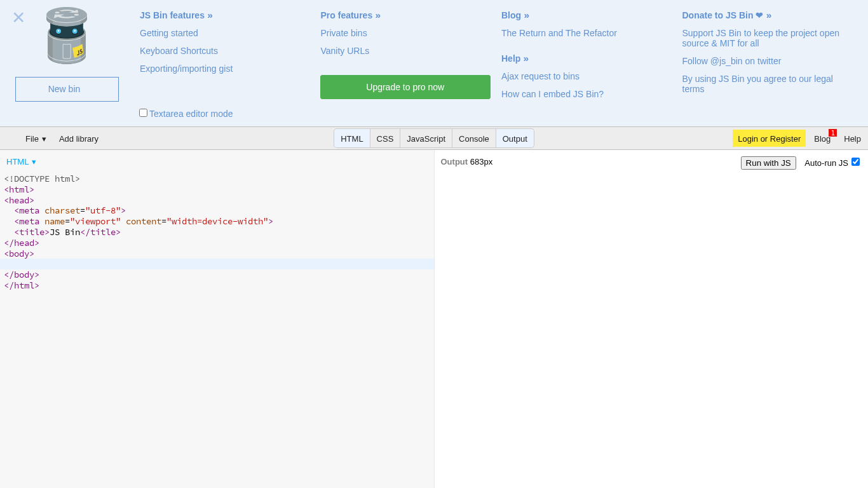Click the meta charset utf-8 line

tap(70, 211)
